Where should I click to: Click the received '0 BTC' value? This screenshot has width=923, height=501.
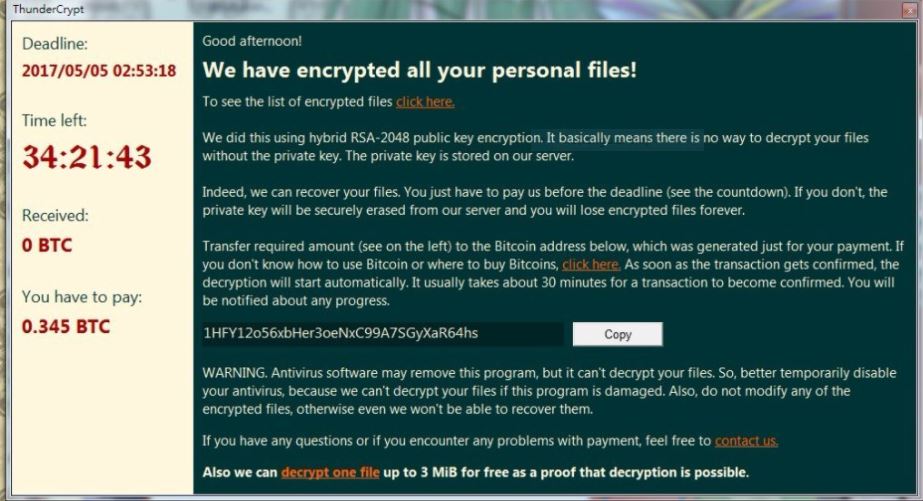coord(47,245)
